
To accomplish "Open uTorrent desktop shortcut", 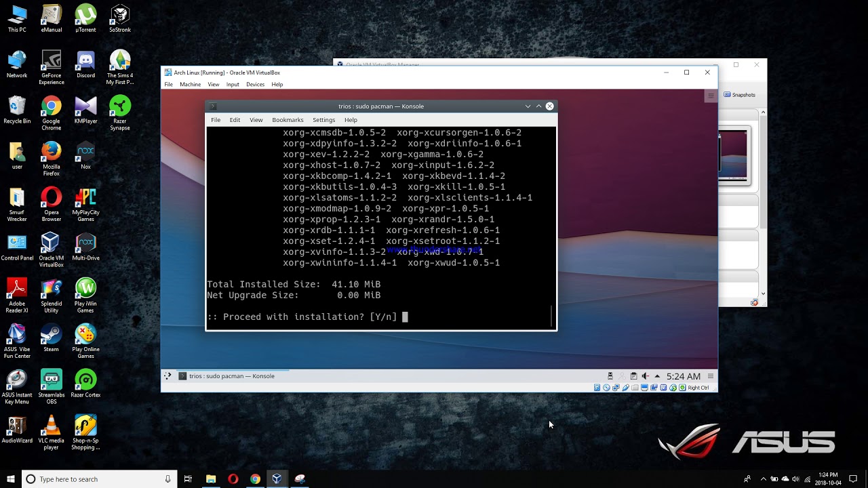I will (x=85, y=18).
